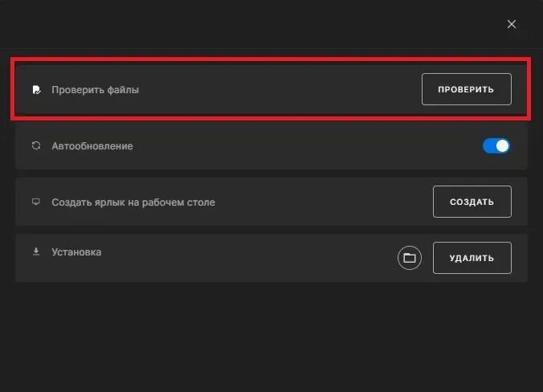Disable the Автообновление toggle switch
543x392 pixels.
(496, 145)
